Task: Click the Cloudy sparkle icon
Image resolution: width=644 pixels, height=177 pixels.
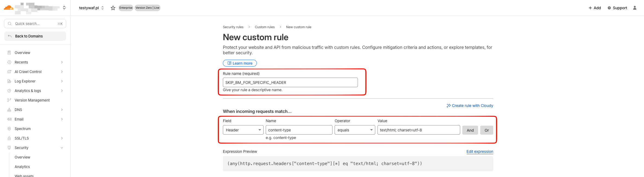Action: (448, 106)
